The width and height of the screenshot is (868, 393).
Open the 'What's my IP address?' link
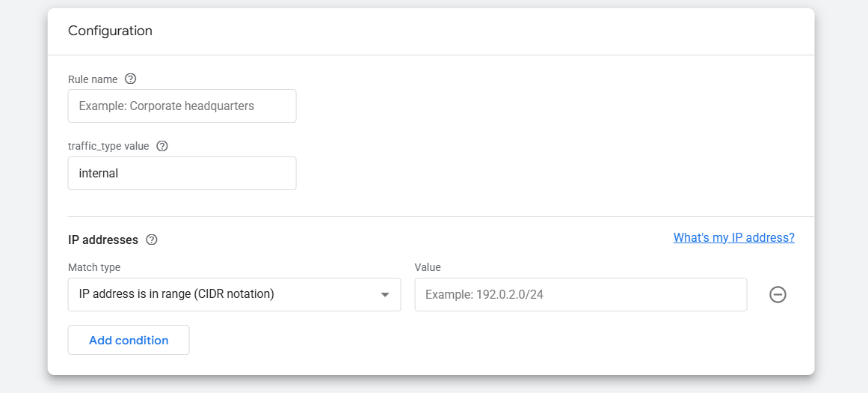[733, 237]
